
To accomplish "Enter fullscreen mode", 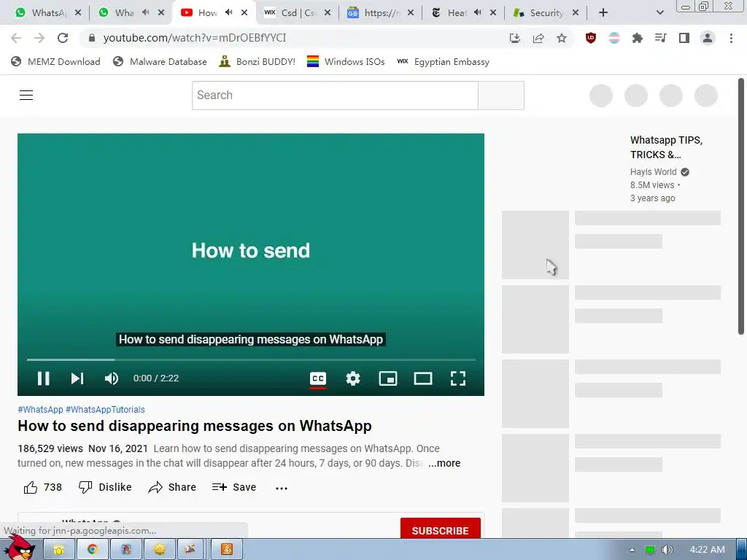I will (x=458, y=378).
